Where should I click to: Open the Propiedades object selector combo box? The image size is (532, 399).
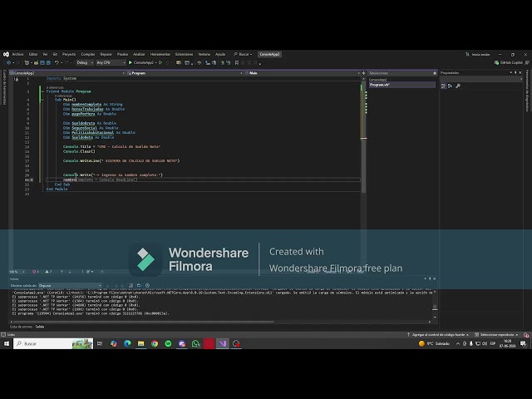481,79
